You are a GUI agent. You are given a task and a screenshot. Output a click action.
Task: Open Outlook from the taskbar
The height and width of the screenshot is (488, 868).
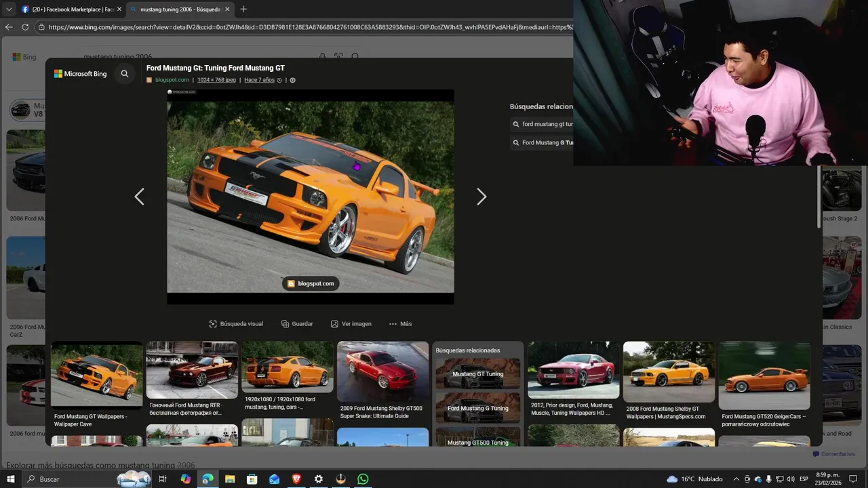pos(274,479)
